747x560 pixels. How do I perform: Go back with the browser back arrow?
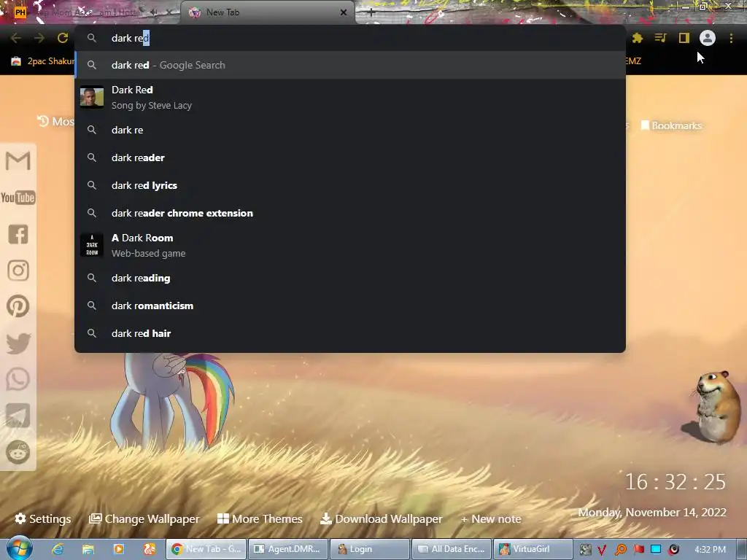(x=16, y=38)
